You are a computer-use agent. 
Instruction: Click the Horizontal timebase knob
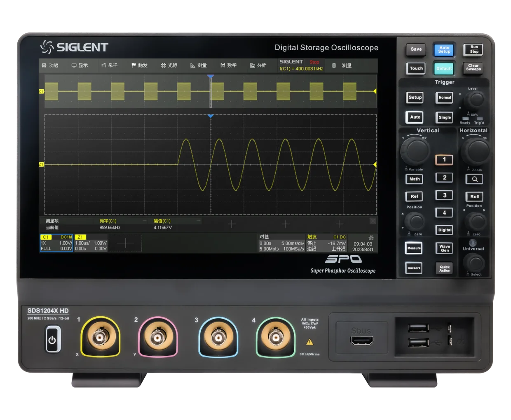coord(476,151)
